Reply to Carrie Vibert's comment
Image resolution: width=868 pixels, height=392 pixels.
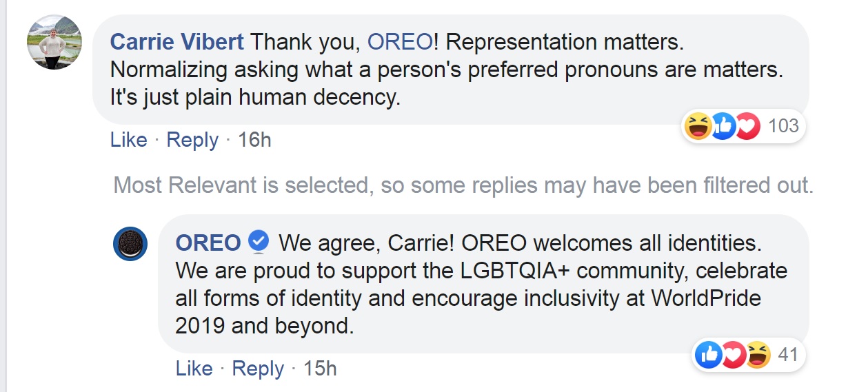coord(192,140)
